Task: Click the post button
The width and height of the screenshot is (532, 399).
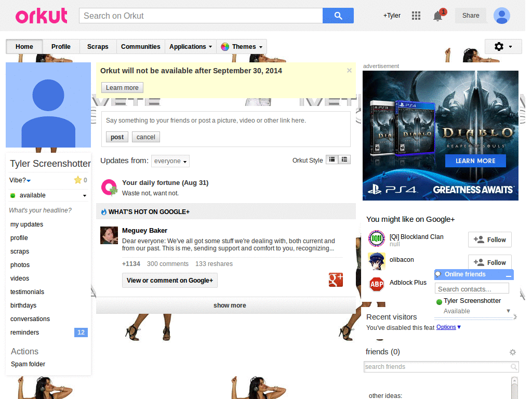Action: (x=117, y=137)
